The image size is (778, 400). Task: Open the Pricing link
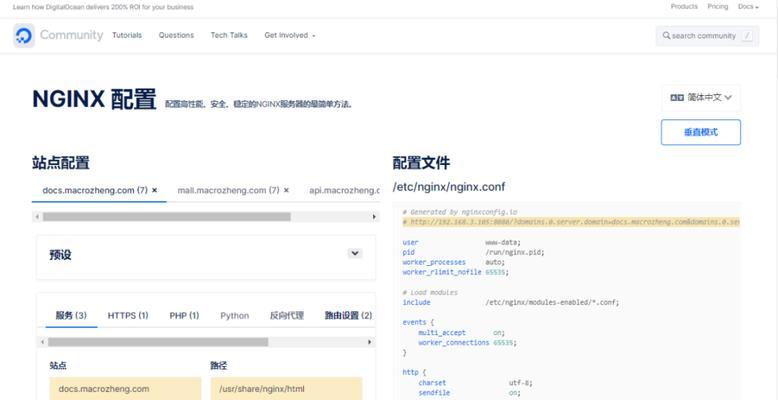[x=717, y=7]
